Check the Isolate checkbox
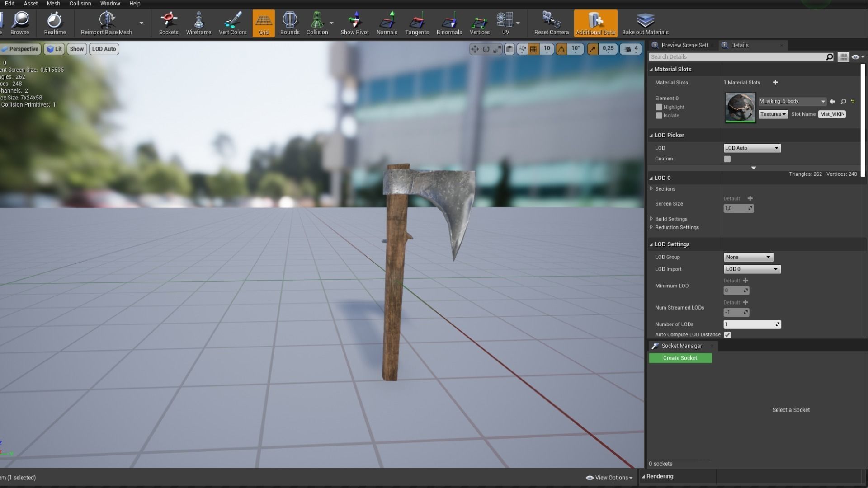The image size is (868, 488). [659, 116]
